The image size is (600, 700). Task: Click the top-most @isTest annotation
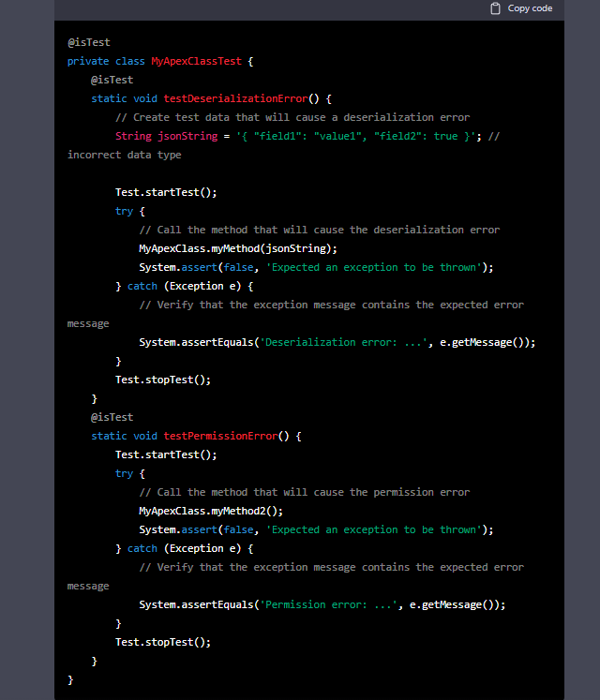pos(88,42)
